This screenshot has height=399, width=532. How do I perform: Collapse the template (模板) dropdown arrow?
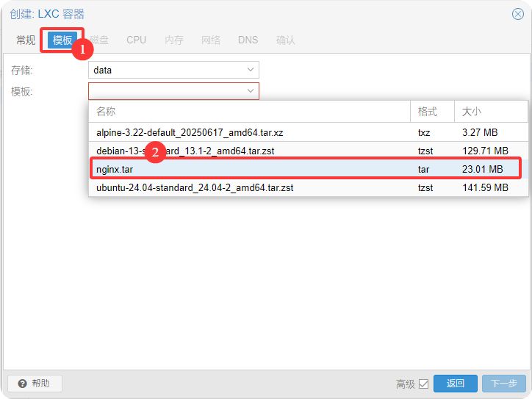[251, 91]
